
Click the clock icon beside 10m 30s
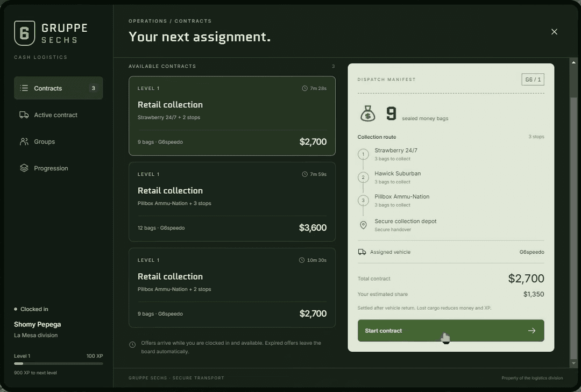point(302,260)
